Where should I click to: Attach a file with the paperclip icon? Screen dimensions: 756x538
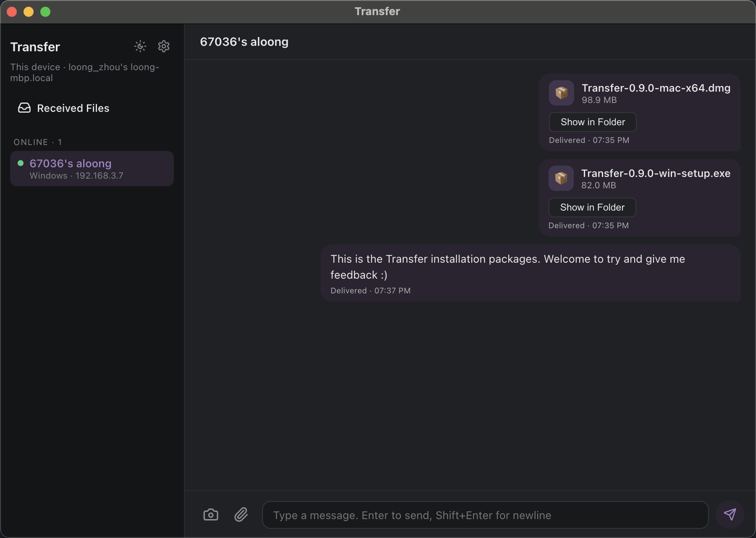point(241,514)
